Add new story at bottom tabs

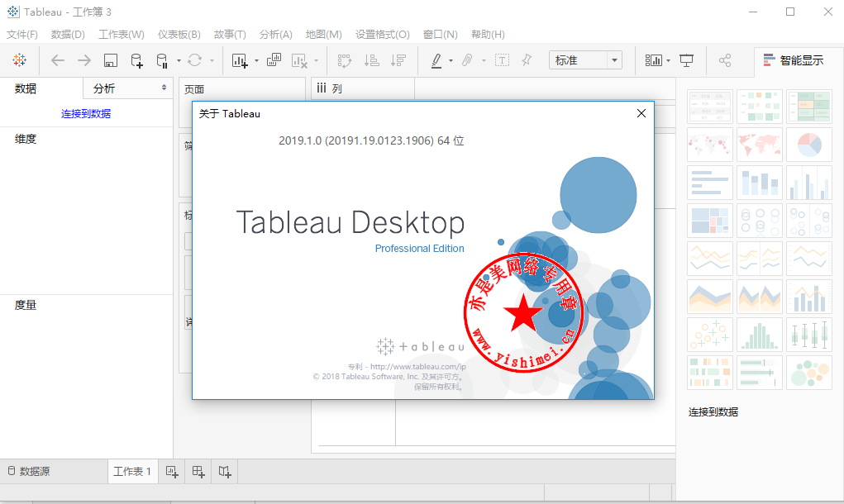225,472
